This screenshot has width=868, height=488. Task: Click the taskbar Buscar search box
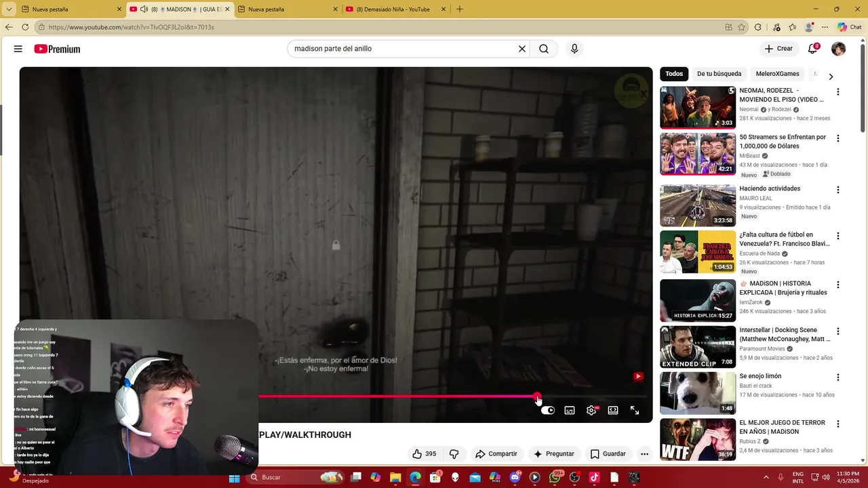(295, 477)
